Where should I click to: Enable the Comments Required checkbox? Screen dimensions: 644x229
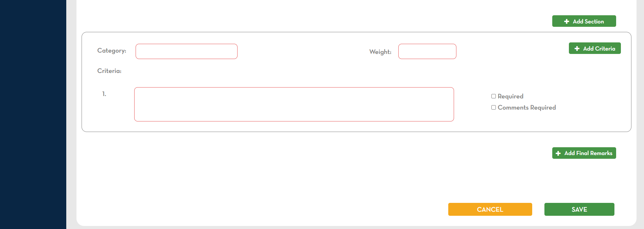click(493, 108)
